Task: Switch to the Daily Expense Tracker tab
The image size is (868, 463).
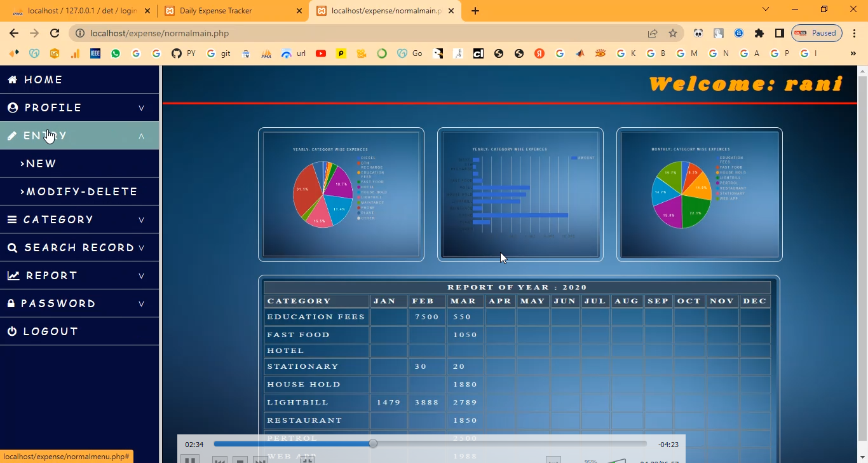Action: click(232, 11)
